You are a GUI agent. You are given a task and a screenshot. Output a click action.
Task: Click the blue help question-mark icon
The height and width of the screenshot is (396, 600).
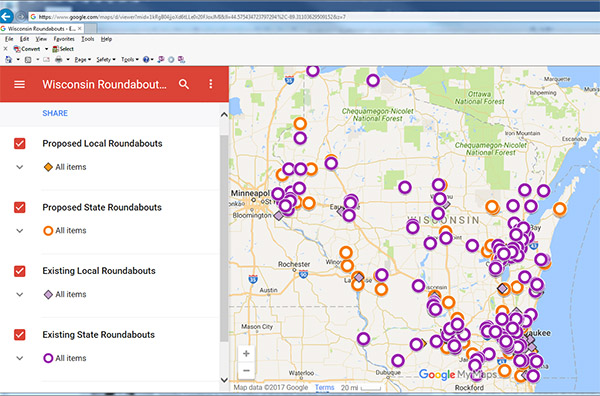(x=146, y=60)
